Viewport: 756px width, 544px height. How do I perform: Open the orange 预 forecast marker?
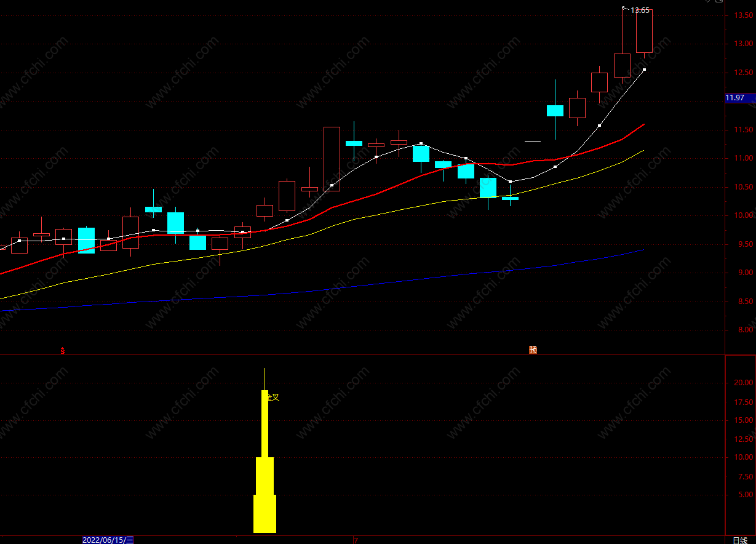(x=533, y=350)
